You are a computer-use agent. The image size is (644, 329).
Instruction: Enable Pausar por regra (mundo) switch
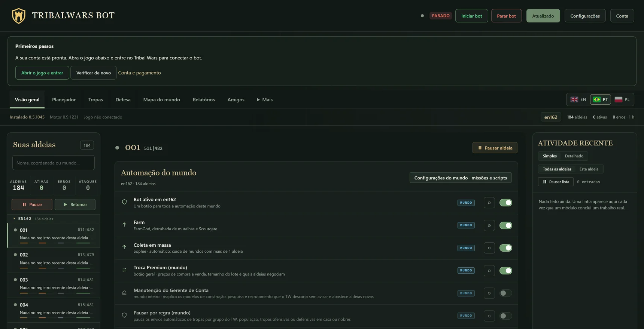pyautogui.click(x=505, y=316)
